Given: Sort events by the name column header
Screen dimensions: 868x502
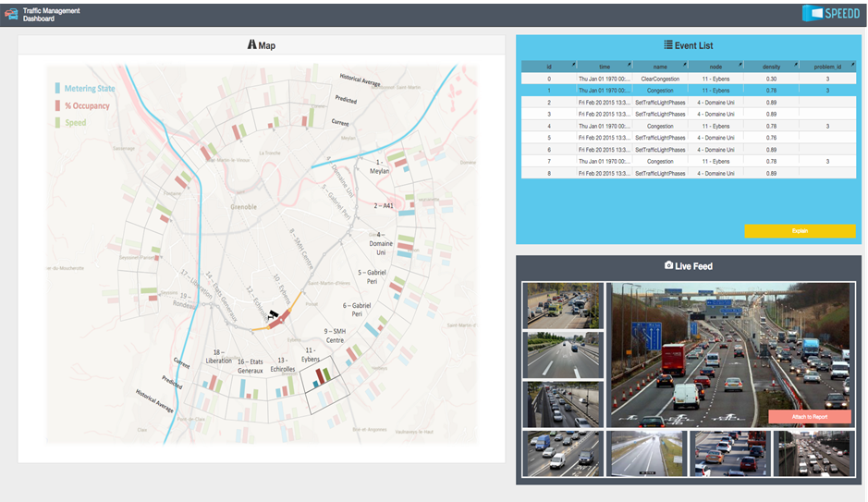Looking at the screenshot, I should (659, 67).
